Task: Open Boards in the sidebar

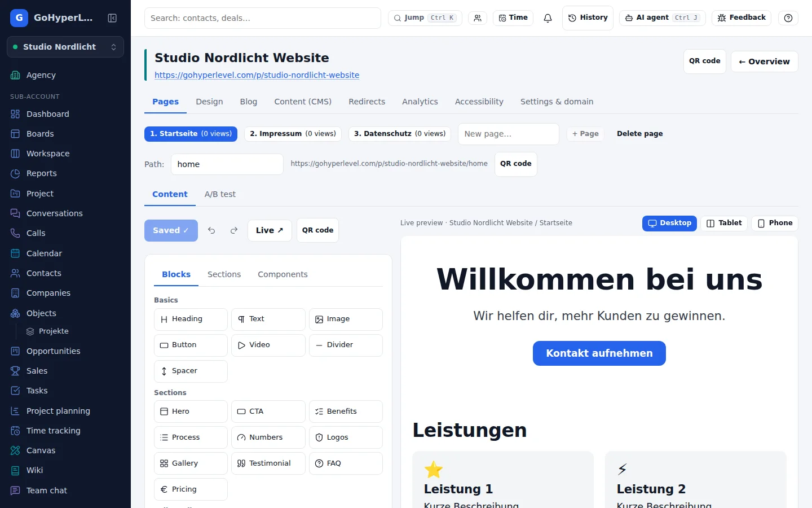Action: [65, 134]
